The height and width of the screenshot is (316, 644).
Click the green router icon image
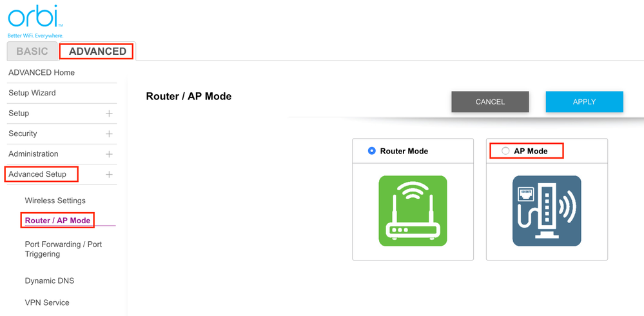tap(413, 211)
